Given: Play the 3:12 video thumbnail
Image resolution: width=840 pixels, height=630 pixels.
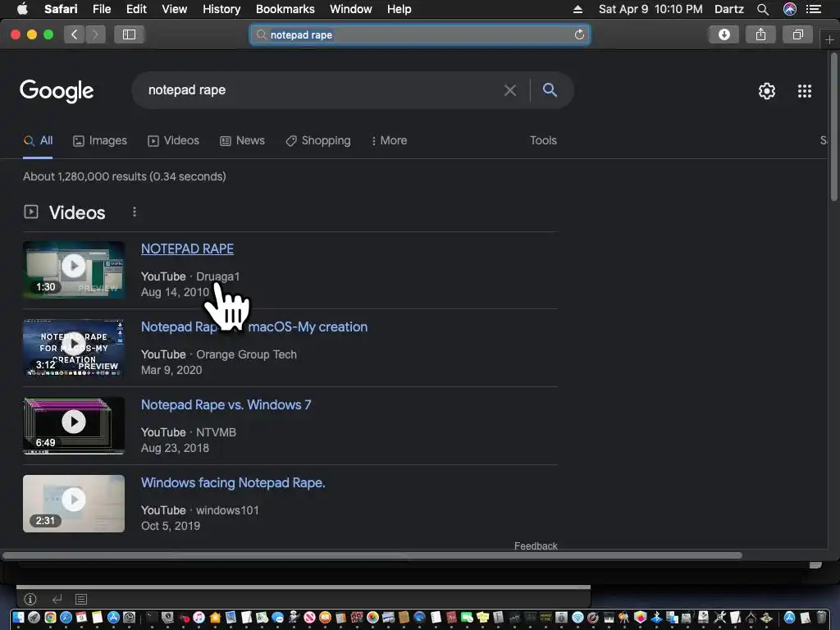Looking at the screenshot, I should point(74,348).
